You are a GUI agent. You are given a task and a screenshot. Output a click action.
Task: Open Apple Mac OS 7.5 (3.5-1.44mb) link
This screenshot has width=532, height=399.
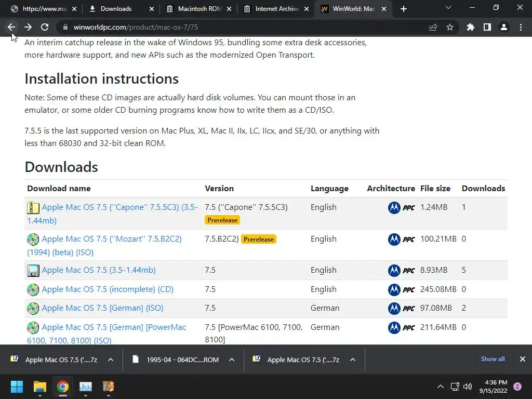click(99, 270)
